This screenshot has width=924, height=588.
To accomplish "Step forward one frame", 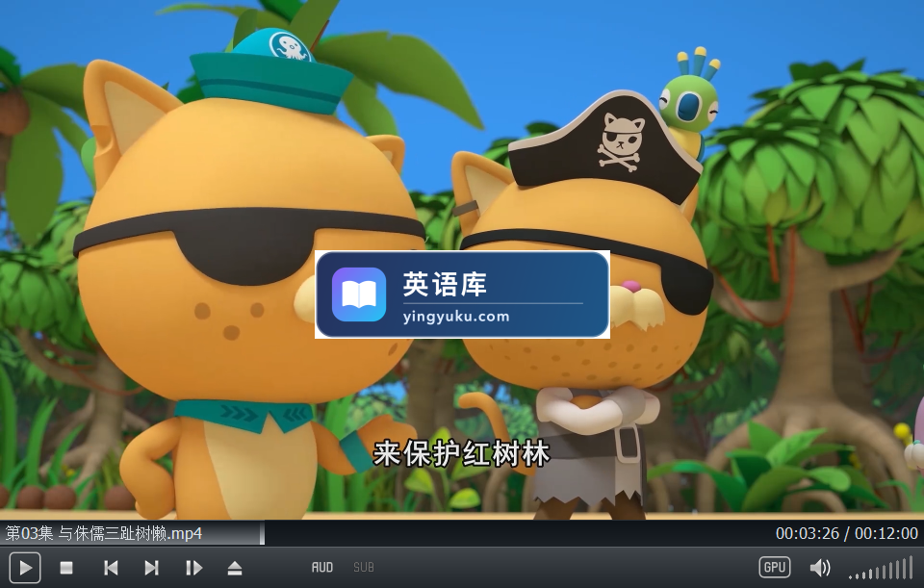I will point(193,568).
